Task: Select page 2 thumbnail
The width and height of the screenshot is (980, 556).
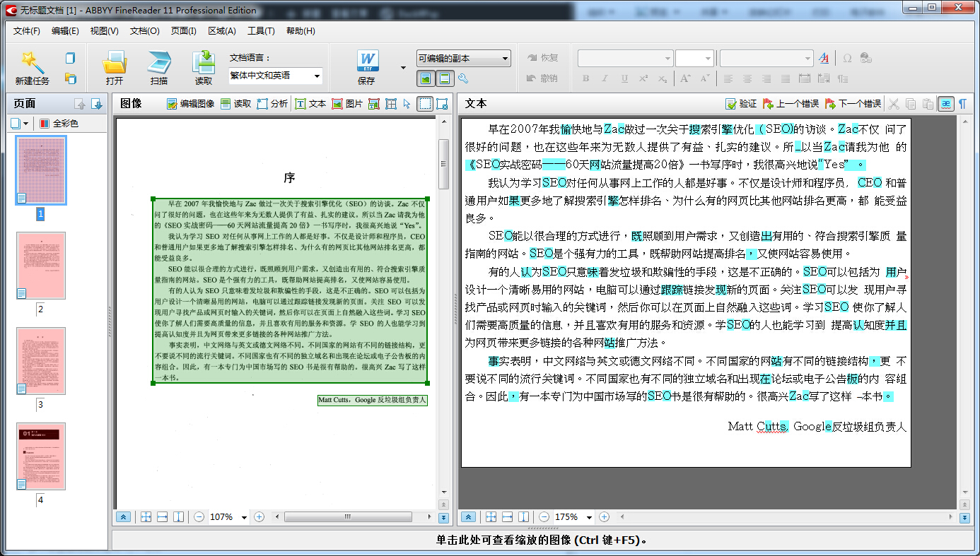Action: click(41, 266)
